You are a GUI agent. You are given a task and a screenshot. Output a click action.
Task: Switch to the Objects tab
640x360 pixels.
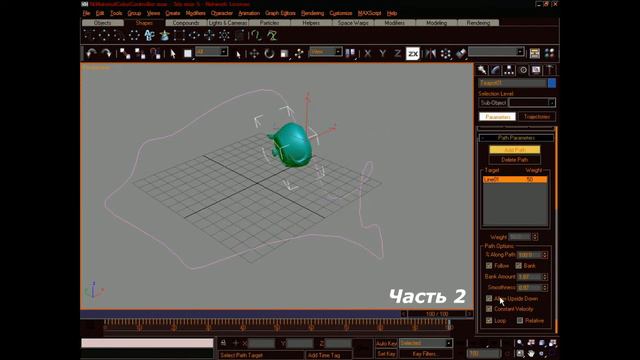pyautogui.click(x=102, y=23)
